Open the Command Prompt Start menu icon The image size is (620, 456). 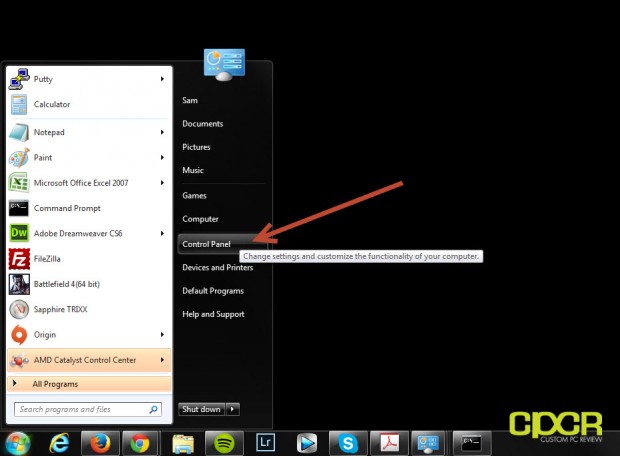point(19,208)
